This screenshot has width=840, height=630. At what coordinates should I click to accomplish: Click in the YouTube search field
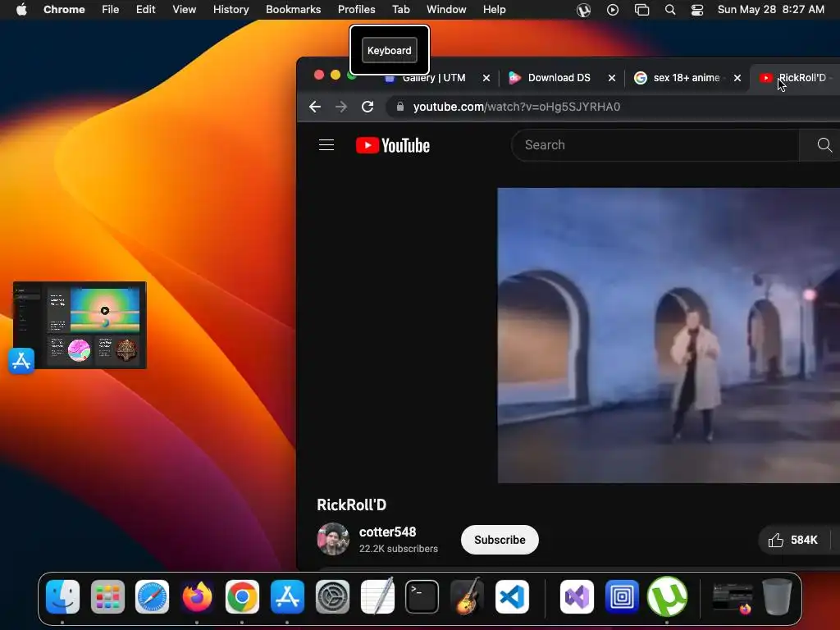pos(655,145)
